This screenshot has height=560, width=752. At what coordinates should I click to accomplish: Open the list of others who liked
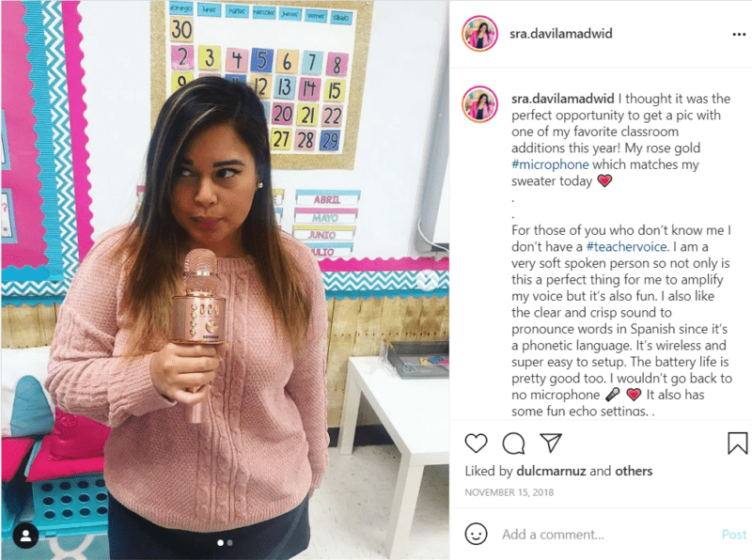click(x=634, y=471)
